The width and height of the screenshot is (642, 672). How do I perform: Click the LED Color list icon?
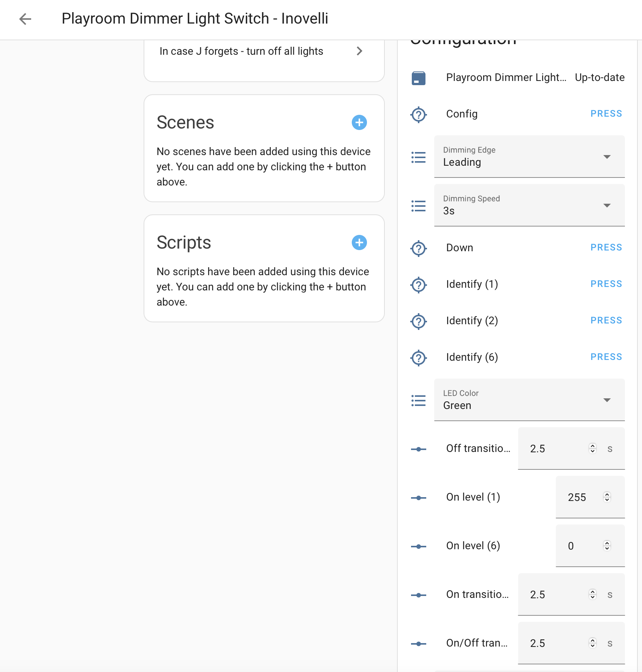click(419, 400)
